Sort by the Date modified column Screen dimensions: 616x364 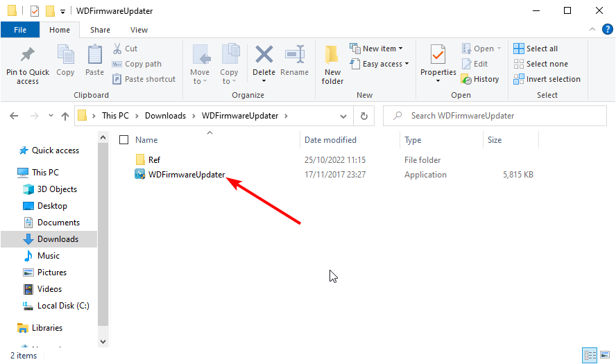click(330, 140)
